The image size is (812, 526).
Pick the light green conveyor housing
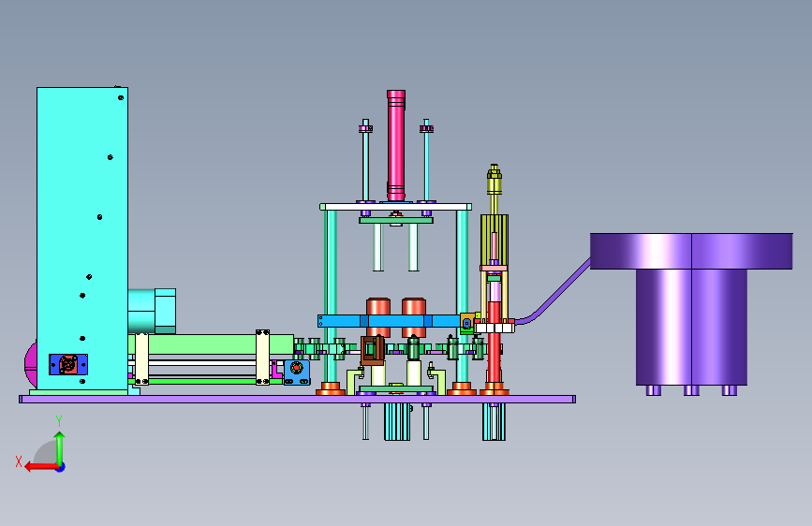coord(213,344)
